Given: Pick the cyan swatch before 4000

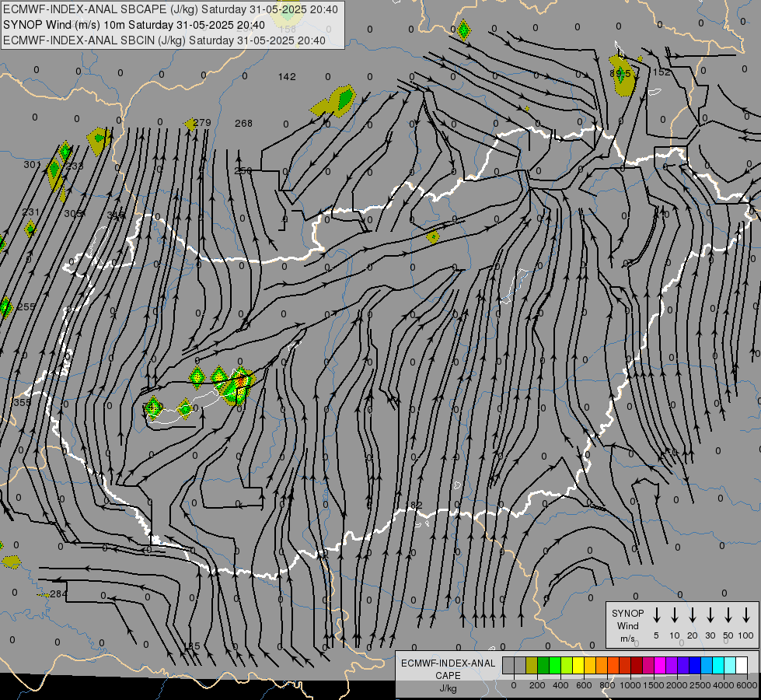Looking at the screenshot, I should [x=718, y=666].
